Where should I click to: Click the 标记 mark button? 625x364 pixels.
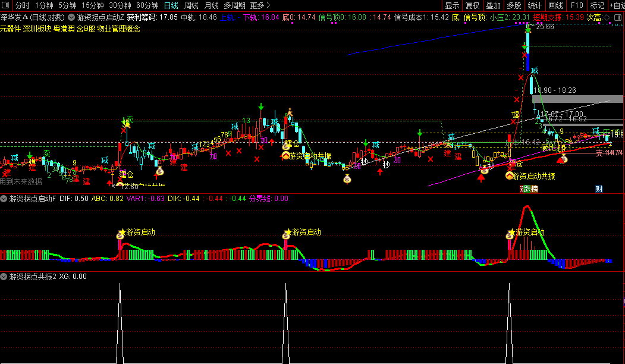coord(597,5)
